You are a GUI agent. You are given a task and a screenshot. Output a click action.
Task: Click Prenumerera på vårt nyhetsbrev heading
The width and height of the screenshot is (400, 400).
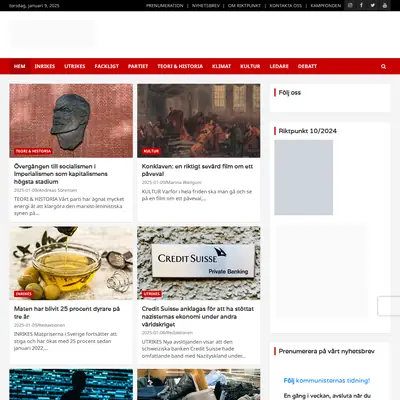[327, 351]
